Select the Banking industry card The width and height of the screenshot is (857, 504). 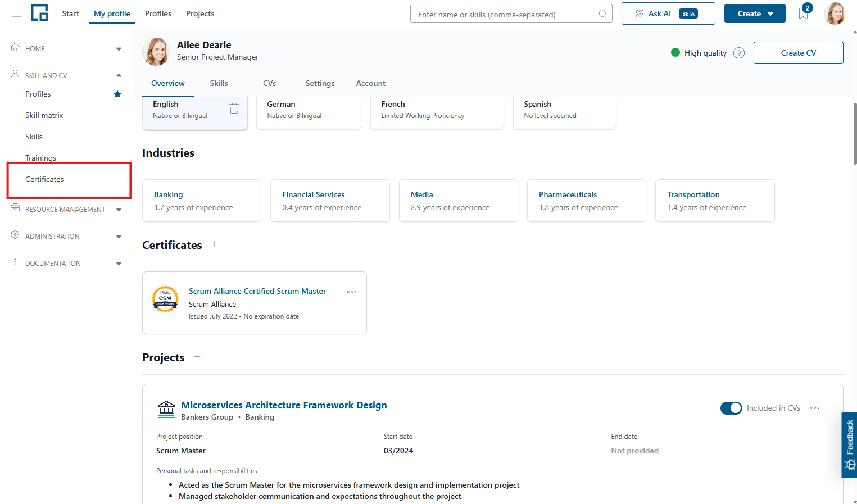point(202,201)
